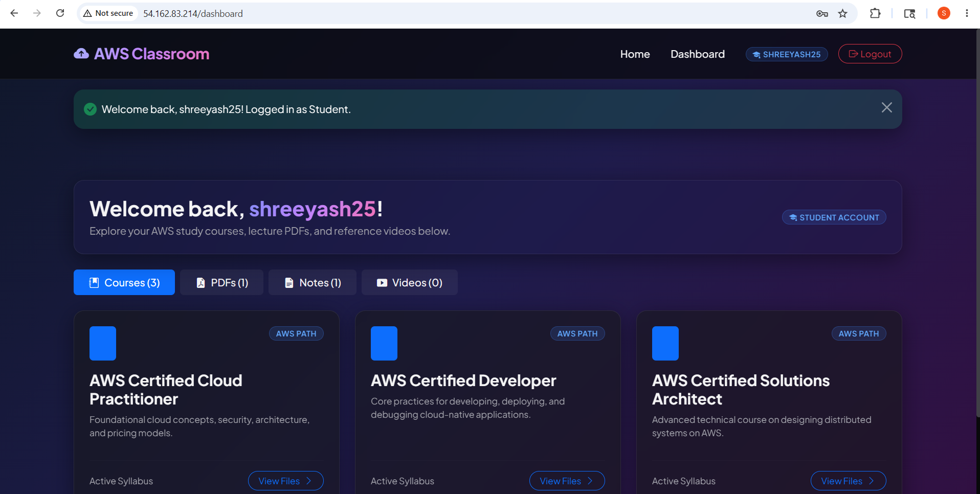
Task: Click the AWS Certified Cloud Practitioner course icon
Action: point(103,343)
